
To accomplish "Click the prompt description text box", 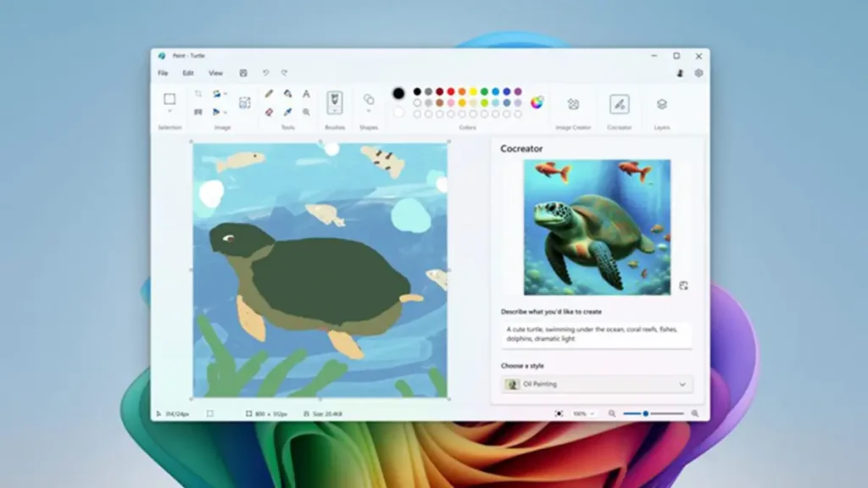I will [x=597, y=334].
